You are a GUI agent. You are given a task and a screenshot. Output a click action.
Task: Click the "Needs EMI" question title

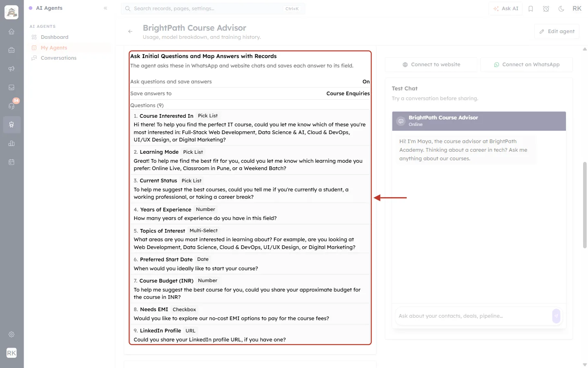(x=154, y=310)
